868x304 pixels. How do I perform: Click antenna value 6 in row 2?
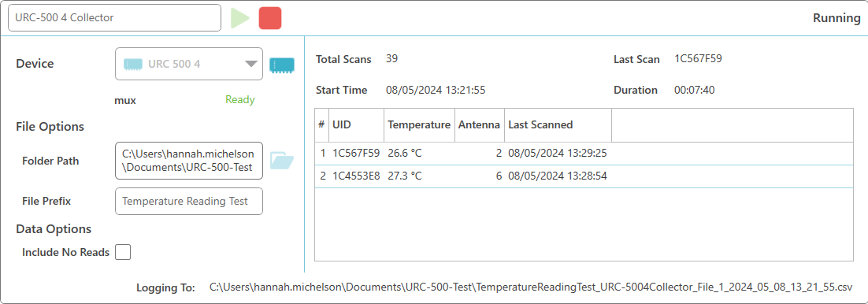click(x=499, y=176)
